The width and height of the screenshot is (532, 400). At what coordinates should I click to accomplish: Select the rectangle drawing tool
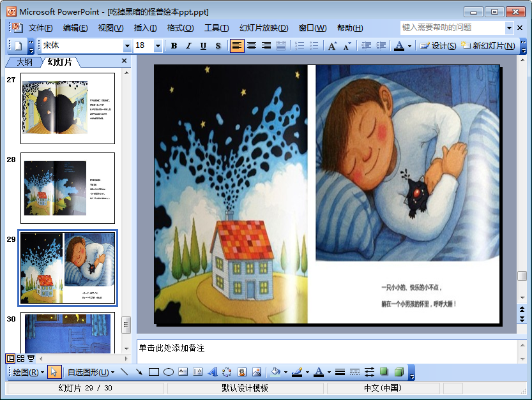click(x=154, y=372)
